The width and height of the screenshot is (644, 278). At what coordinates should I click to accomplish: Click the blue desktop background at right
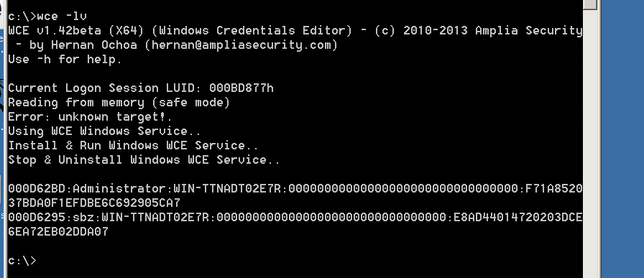(x=622, y=139)
